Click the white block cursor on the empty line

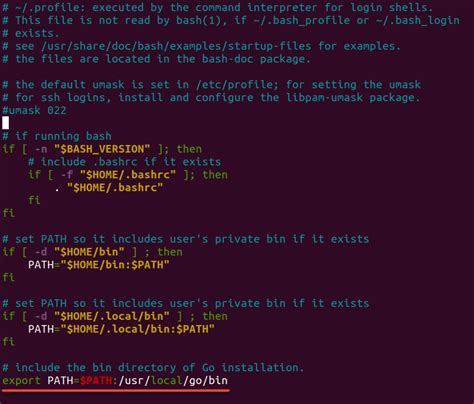[x=5, y=123]
